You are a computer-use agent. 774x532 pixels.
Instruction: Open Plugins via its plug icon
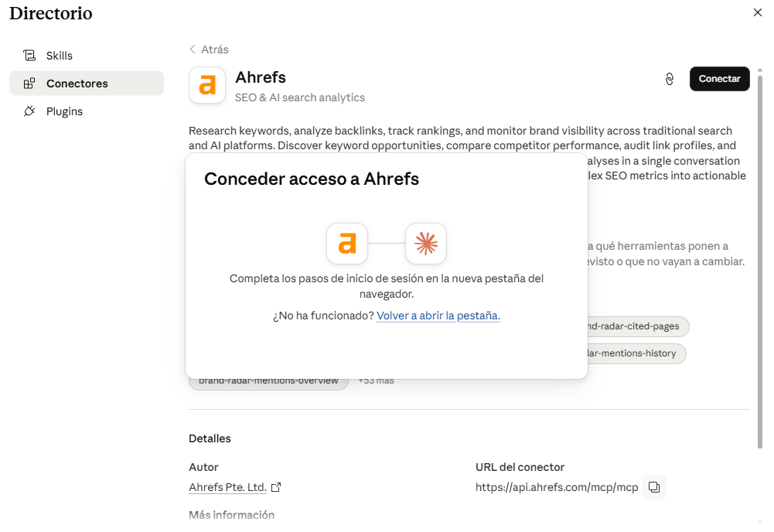[x=29, y=111]
